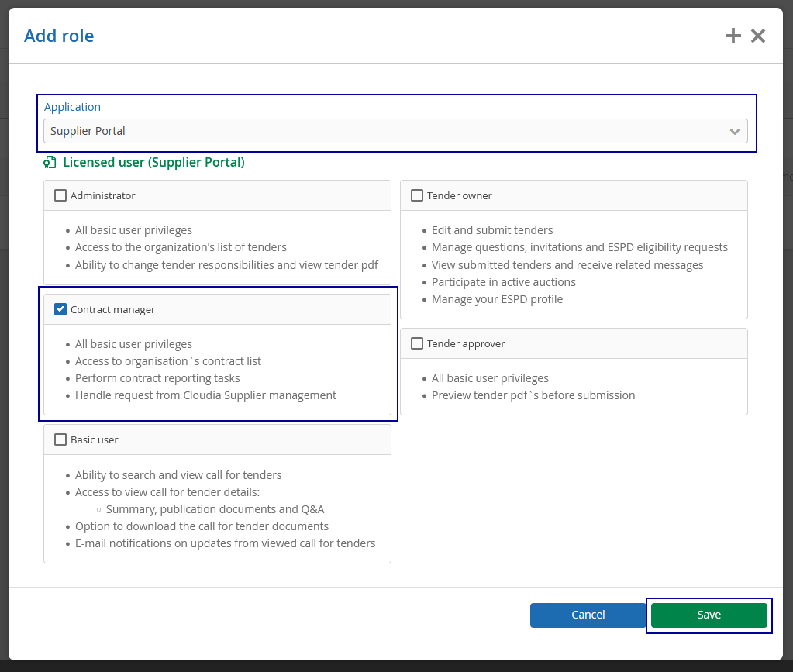Click the 'Administrator' role label
This screenshot has height=672, width=793.
point(102,195)
